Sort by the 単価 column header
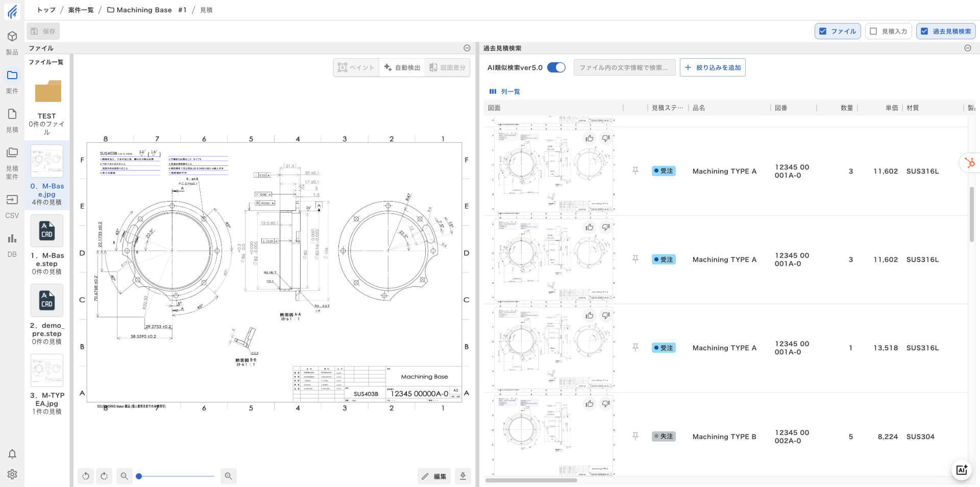 892,108
